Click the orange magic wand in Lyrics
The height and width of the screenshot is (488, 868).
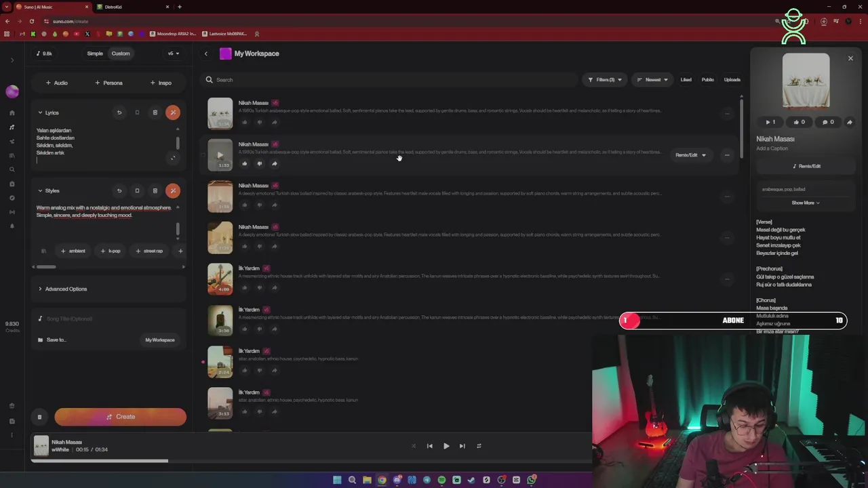click(173, 113)
